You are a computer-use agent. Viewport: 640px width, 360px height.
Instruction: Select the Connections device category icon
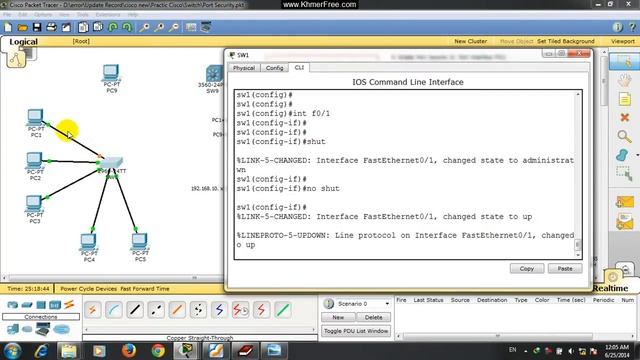tap(69, 304)
